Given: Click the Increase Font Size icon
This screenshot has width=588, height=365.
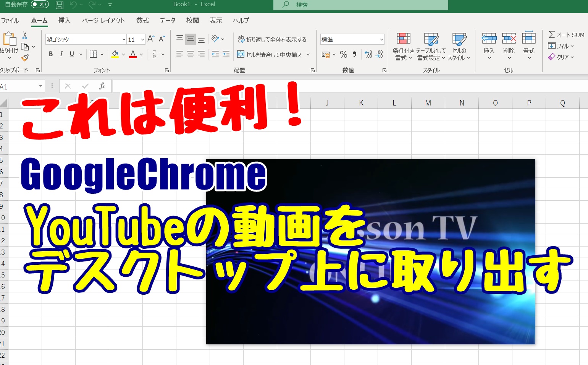Looking at the screenshot, I should 151,39.
